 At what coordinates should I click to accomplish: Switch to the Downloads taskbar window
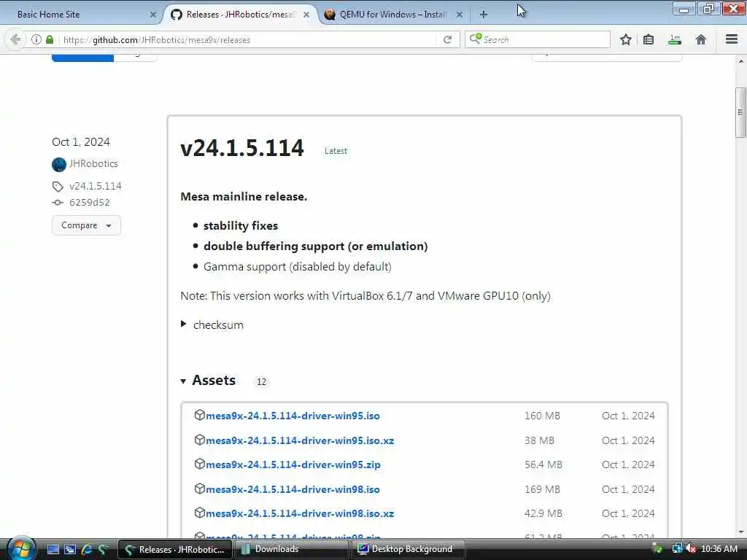[x=292, y=549]
